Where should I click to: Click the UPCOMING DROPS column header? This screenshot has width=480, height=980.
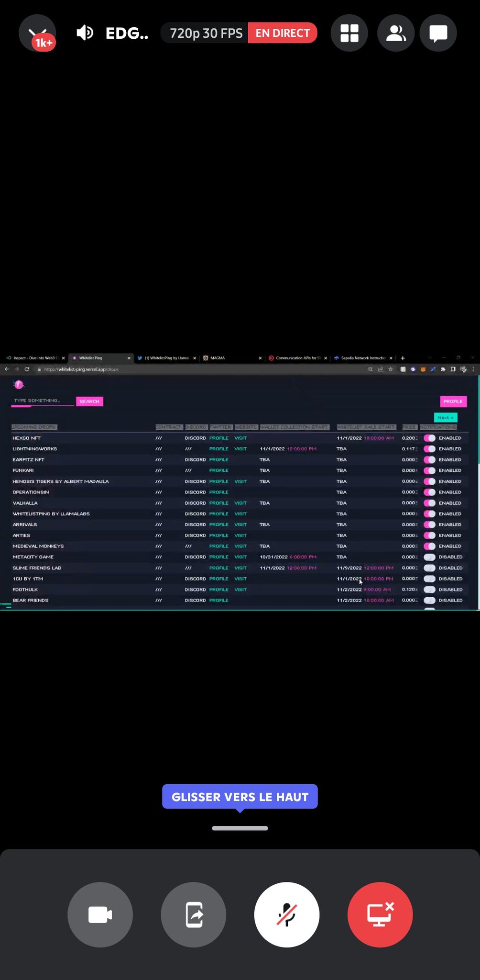click(x=34, y=427)
